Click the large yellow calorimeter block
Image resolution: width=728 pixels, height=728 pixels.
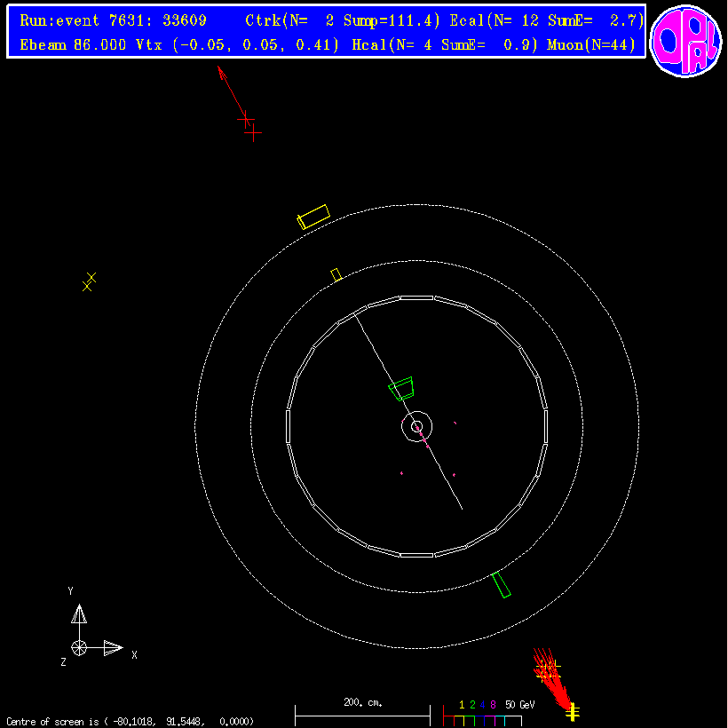tap(313, 217)
